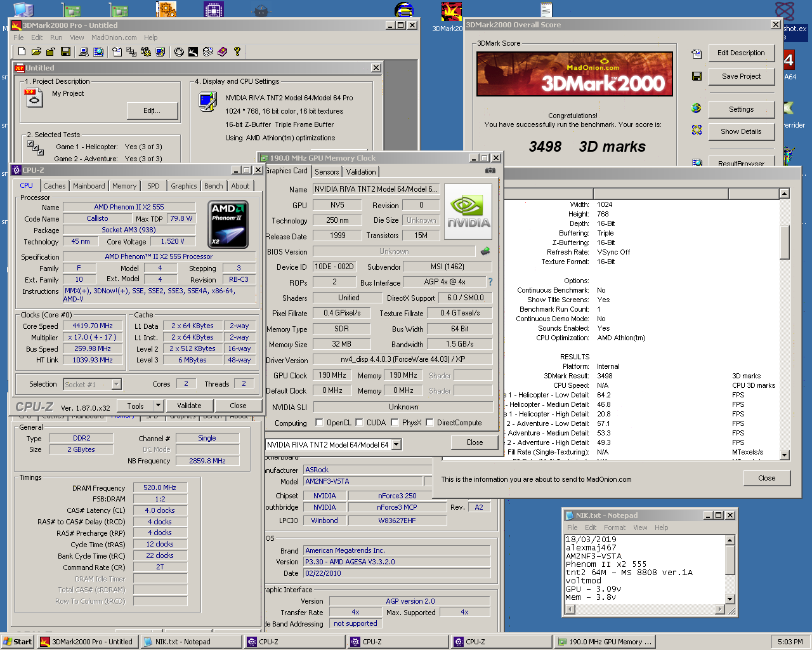Switch to the Caches tab in CPU-Z
Screen dimensions: 812x650
[x=55, y=186]
